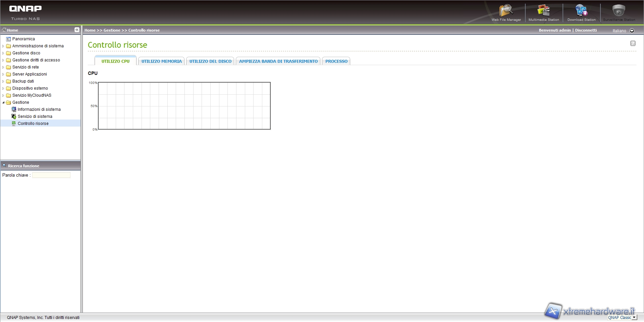Image resolution: width=644 pixels, height=322 pixels.
Task: Open the Download Station icon
Action: pyautogui.click(x=581, y=11)
